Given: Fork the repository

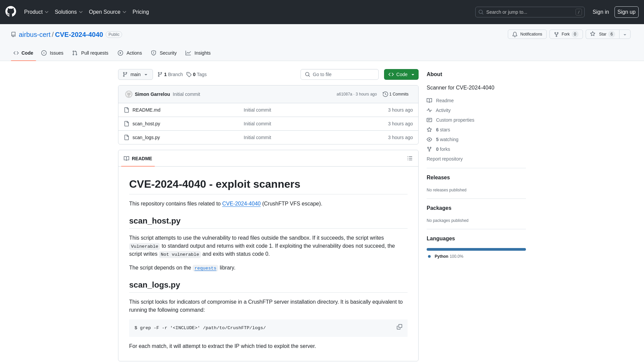Looking at the screenshot, I should pyautogui.click(x=566, y=34).
